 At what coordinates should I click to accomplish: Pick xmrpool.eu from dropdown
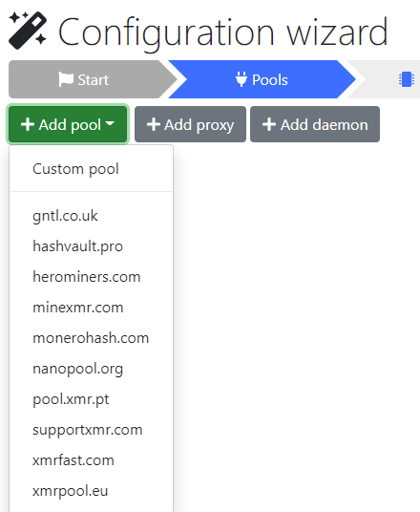pyautogui.click(x=91, y=491)
